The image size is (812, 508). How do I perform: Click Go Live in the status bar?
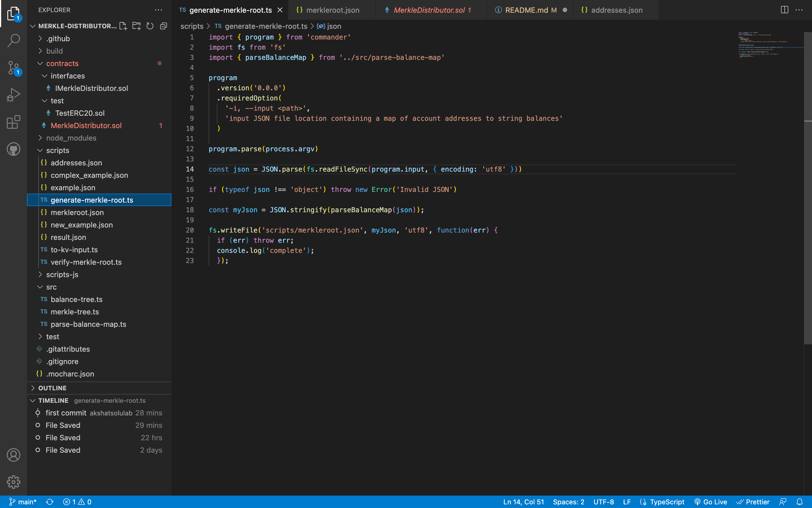710,502
